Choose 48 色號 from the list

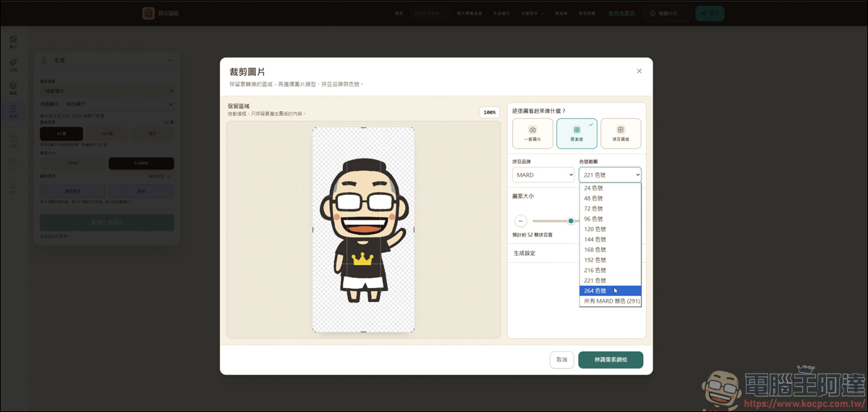(x=610, y=198)
